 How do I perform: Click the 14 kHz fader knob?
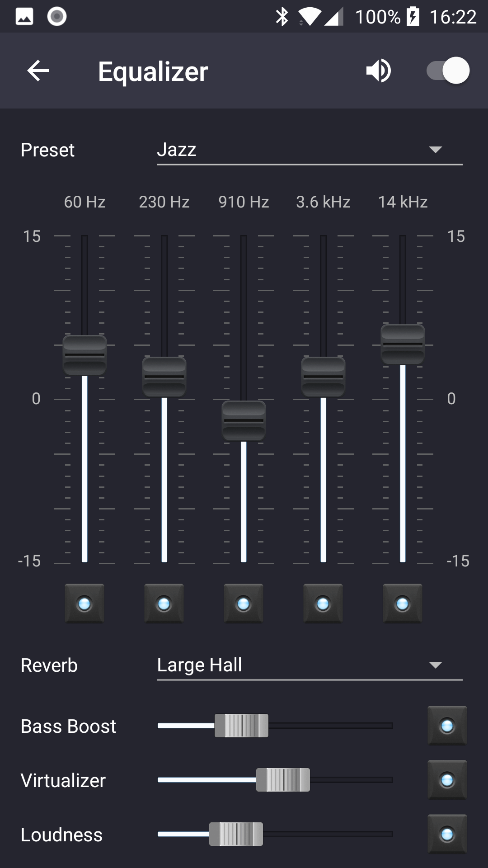[403, 344]
